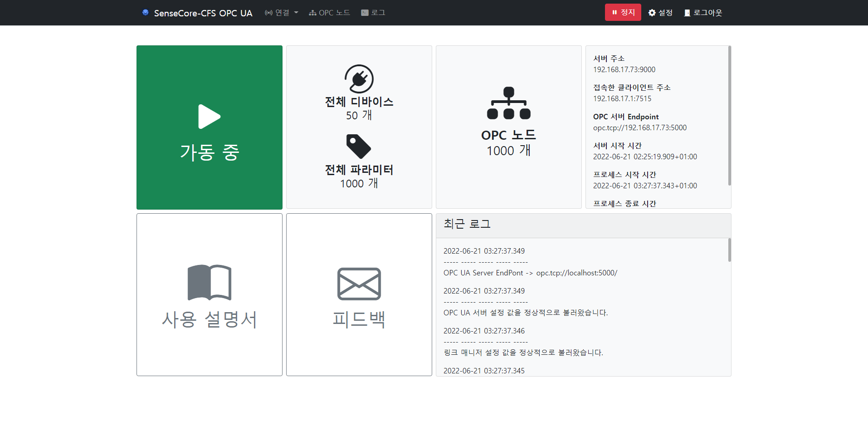The image size is (868, 436).
Task: Click the 로그아웃 text link
Action: coord(707,13)
